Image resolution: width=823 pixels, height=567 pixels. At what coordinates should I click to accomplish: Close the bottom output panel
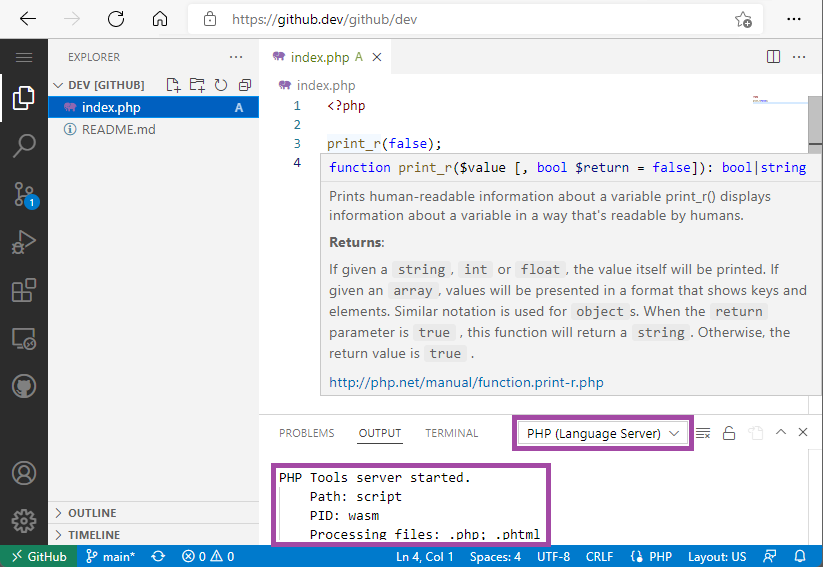pos(803,432)
